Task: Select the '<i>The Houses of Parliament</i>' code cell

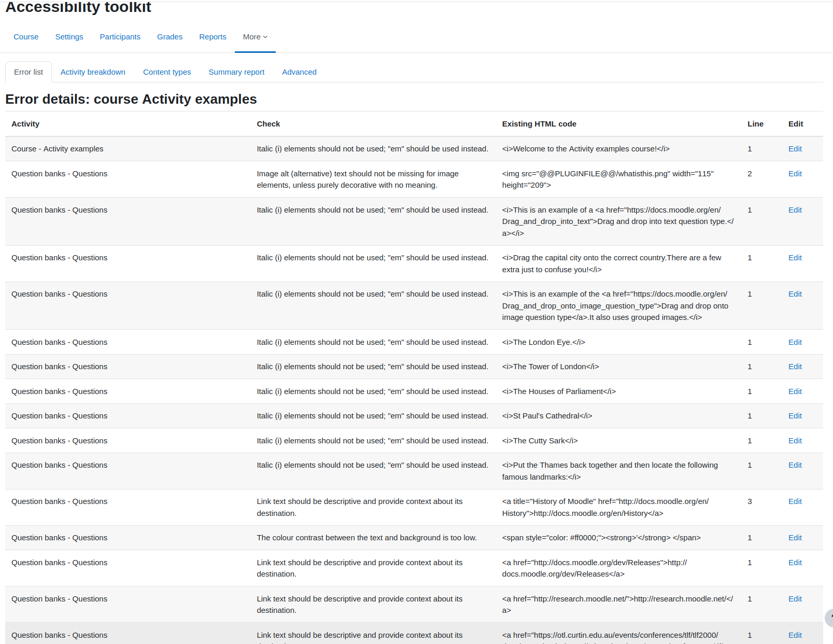Action: (559, 391)
